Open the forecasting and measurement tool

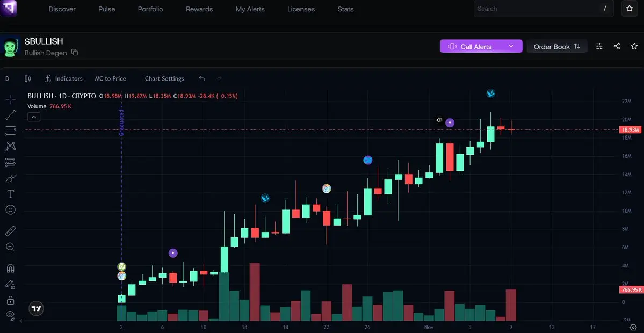pyautogui.click(x=11, y=163)
